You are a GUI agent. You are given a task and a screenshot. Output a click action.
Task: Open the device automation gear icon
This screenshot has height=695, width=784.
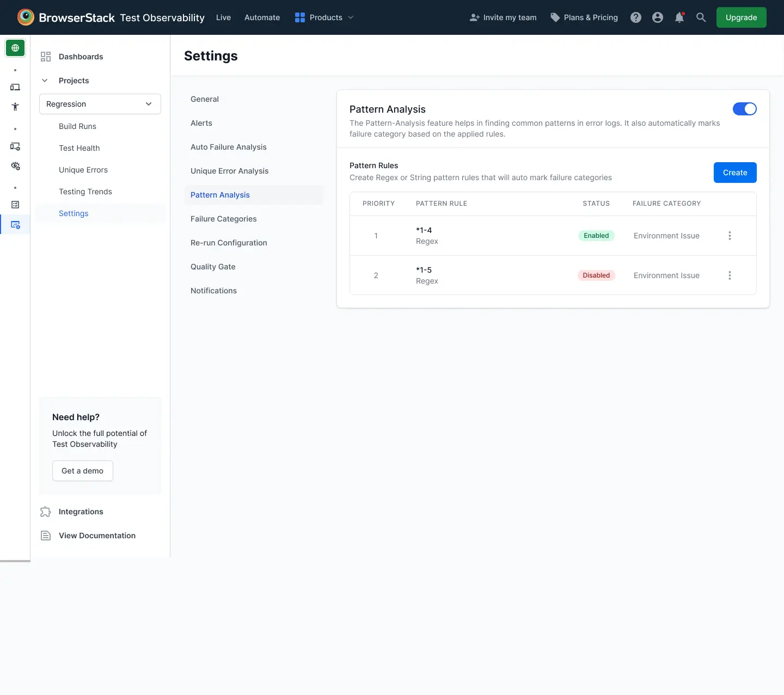(15, 146)
